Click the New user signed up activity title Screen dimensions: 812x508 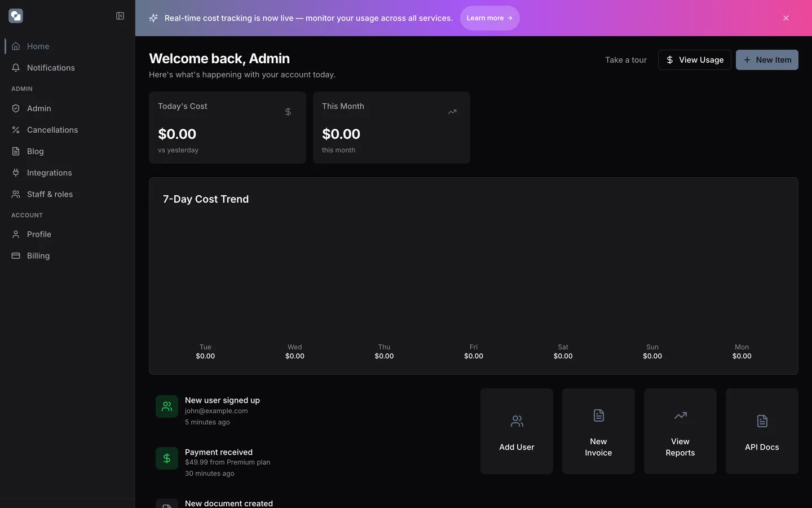[222, 400]
